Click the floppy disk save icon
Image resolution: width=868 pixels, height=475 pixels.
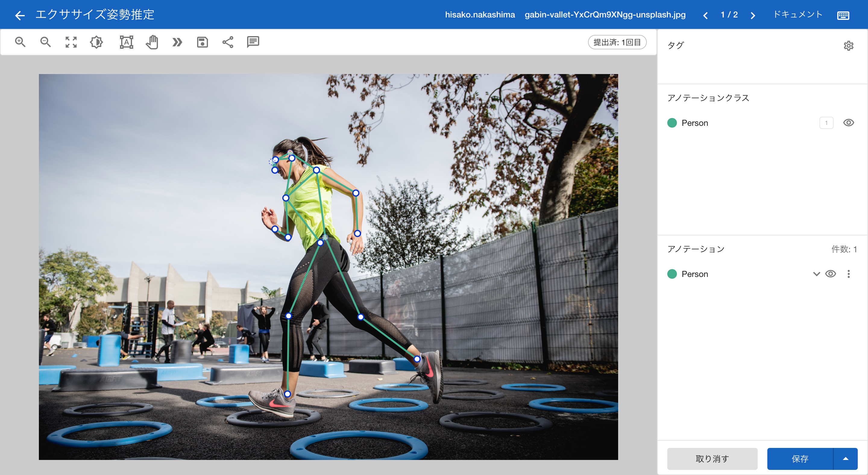click(x=202, y=42)
